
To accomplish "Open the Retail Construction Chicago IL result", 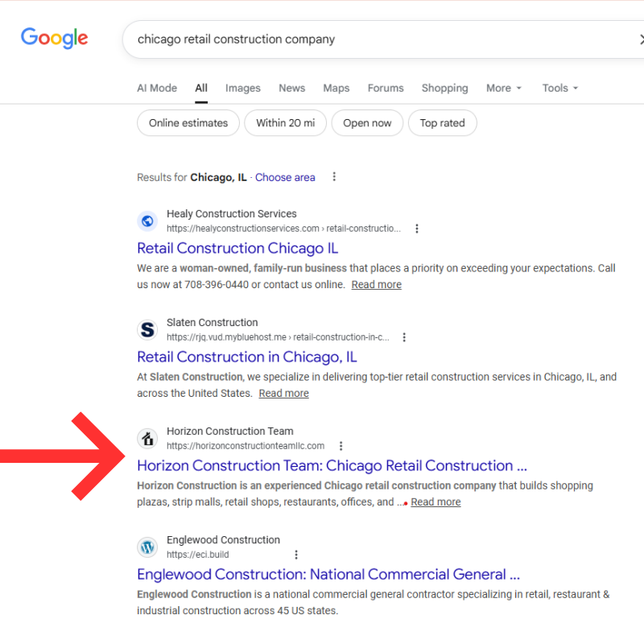I will [237, 248].
